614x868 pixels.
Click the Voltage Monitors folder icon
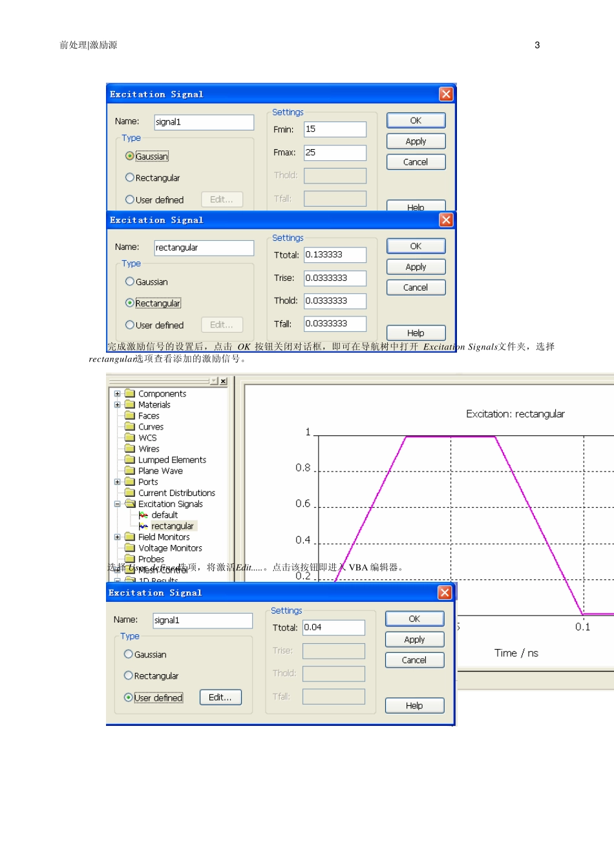pyautogui.click(x=129, y=548)
